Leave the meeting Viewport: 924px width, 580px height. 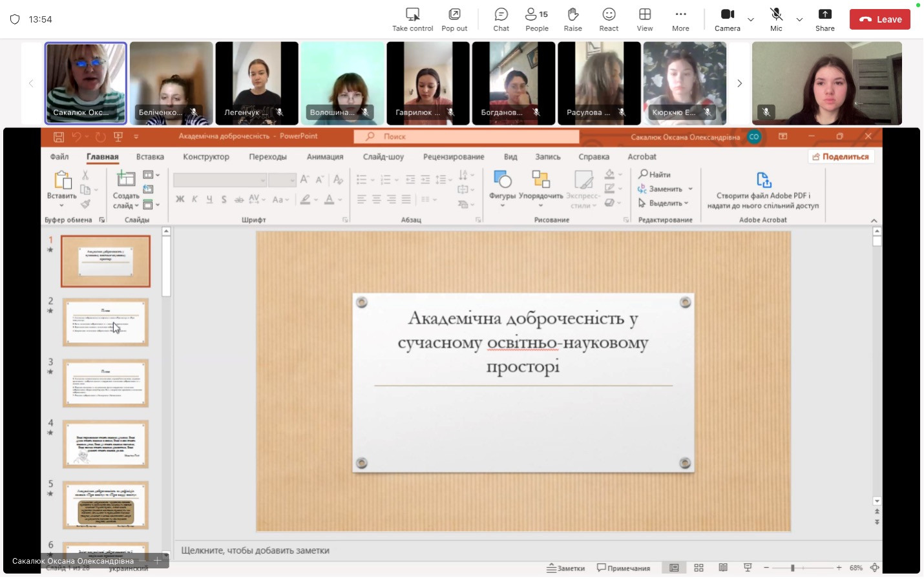[879, 19]
